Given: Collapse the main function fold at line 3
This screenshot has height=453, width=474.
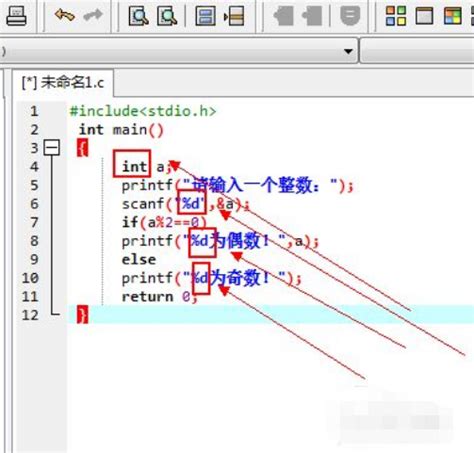Looking at the screenshot, I should tap(52, 148).
